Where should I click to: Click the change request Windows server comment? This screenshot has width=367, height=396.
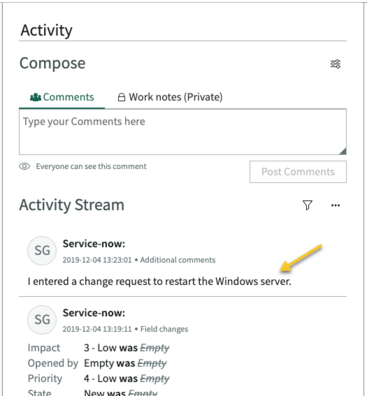(159, 281)
